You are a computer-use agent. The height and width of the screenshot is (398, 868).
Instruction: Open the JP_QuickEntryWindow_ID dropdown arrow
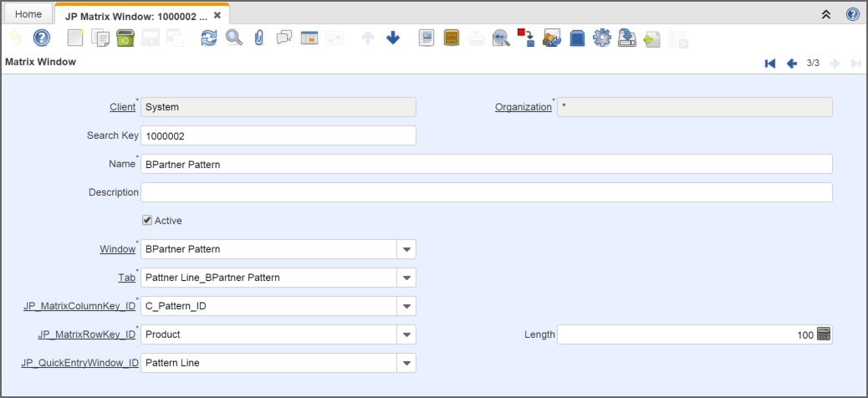point(406,363)
